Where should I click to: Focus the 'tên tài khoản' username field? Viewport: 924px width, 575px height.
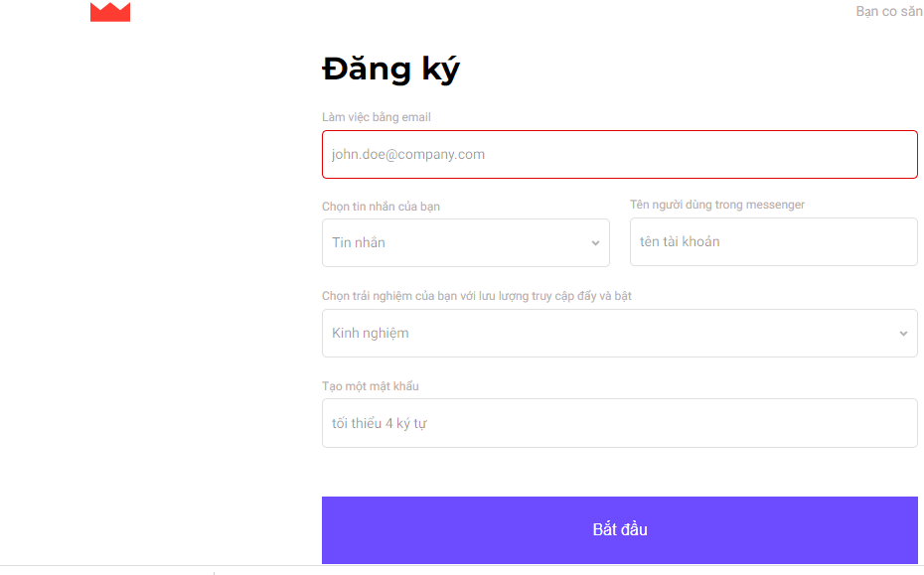coord(773,241)
